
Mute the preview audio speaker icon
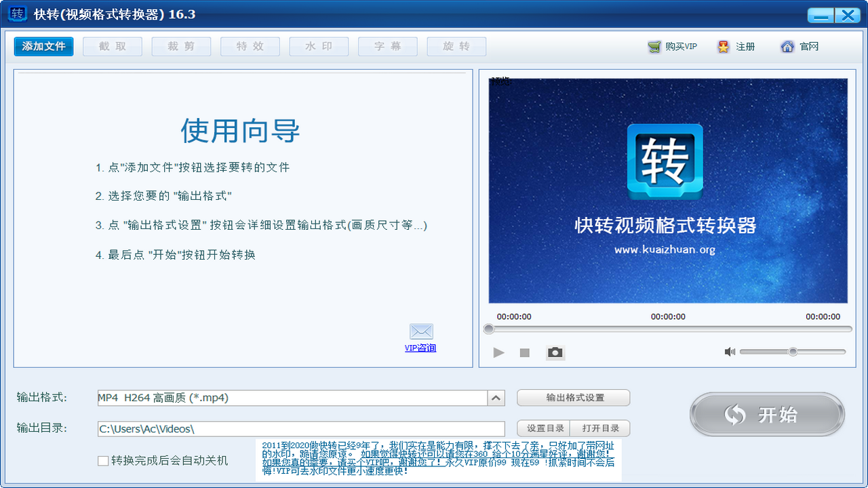click(731, 351)
